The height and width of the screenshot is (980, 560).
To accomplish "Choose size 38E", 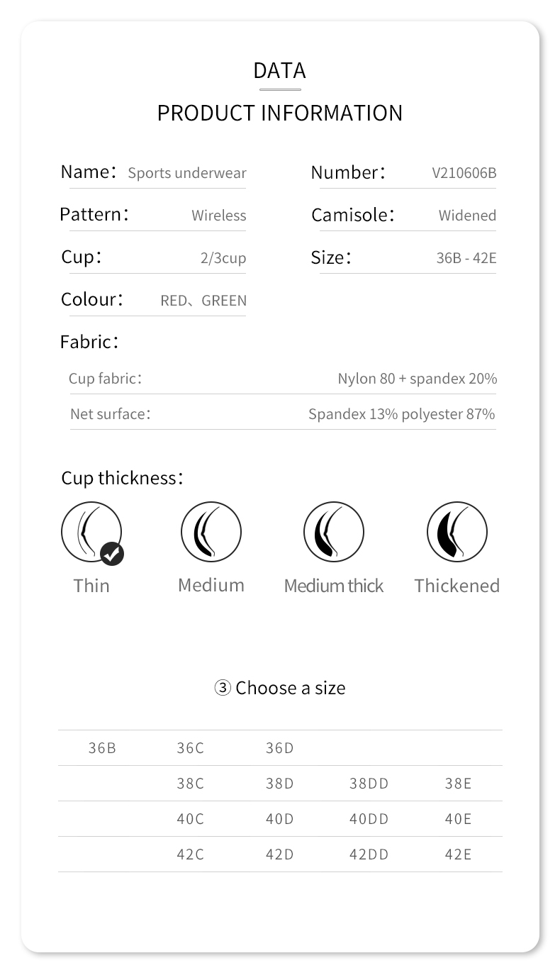I will [458, 784].
